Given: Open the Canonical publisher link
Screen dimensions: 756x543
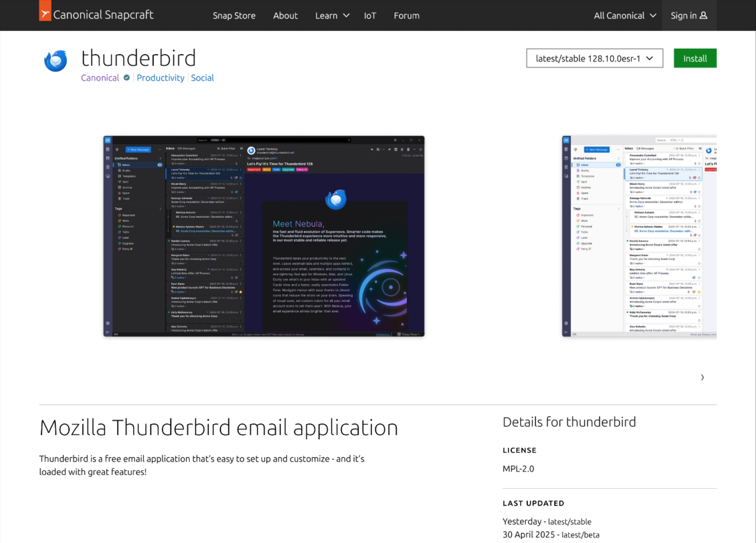Looking at the screenshot, I should point(100,78).
